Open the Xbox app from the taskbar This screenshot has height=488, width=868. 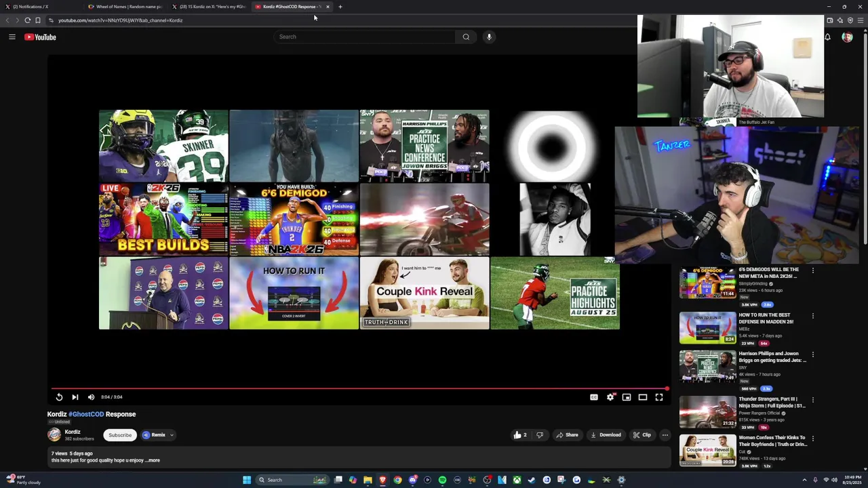tap(517, 480)
